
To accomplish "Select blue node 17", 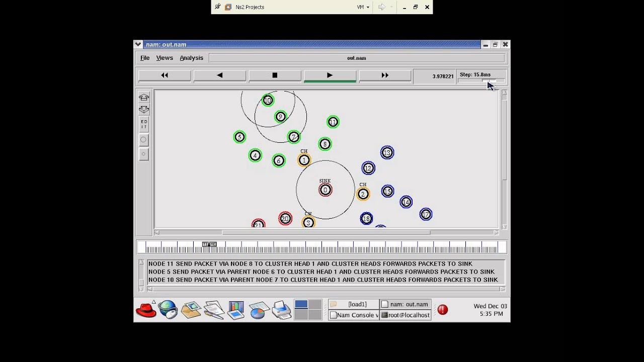I will [x=426, y=215].
